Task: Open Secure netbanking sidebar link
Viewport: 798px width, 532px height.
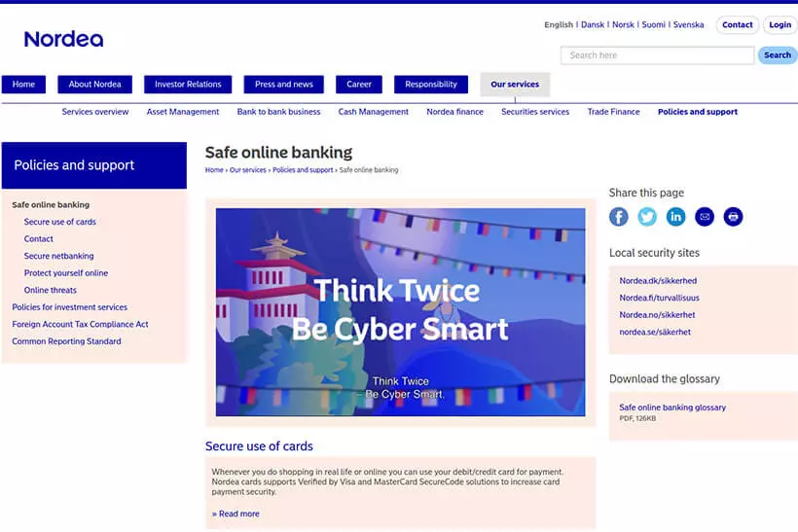Action: tap(58, 257)
